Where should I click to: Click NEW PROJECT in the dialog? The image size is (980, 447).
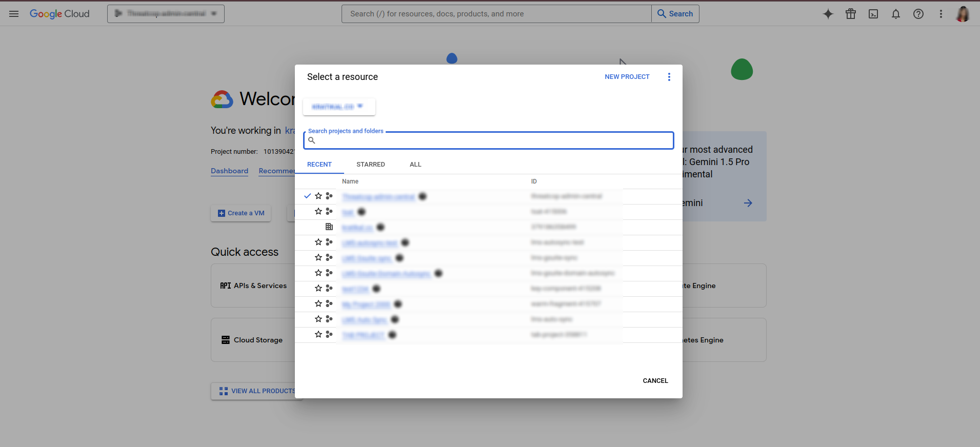627,77
